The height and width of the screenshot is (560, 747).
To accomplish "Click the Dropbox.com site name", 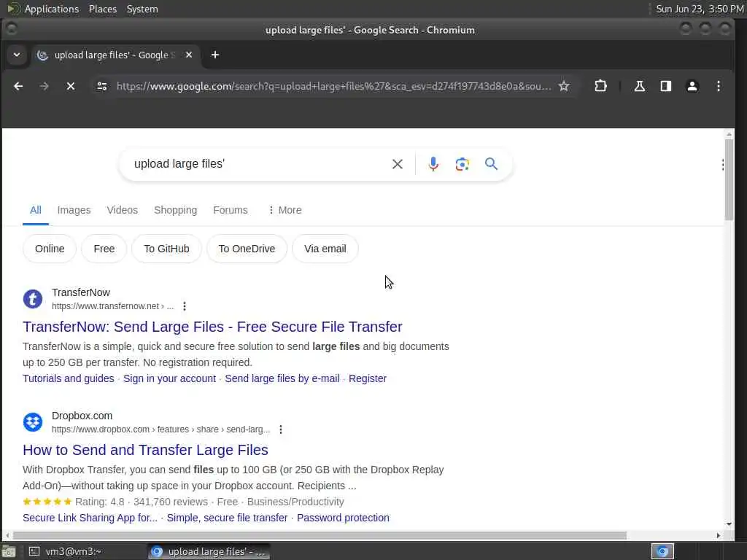I will (x=82, y=416).
